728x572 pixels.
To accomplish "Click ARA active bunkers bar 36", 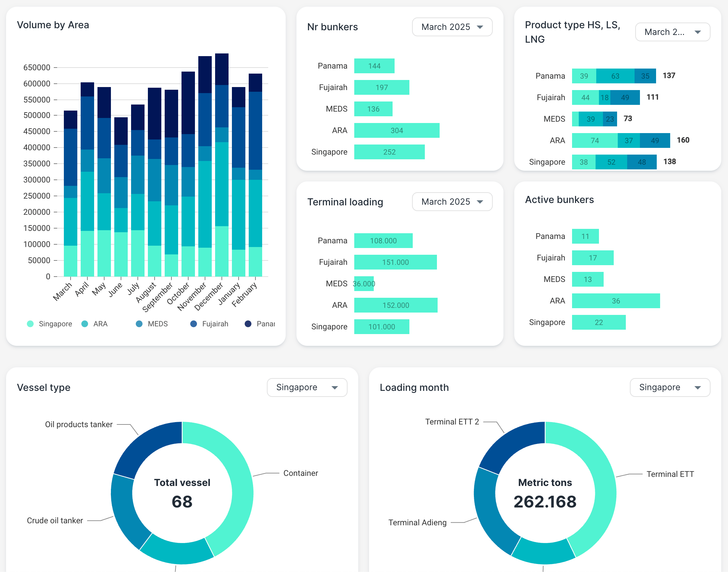I will pyautogui.click(x=616, y=301).
